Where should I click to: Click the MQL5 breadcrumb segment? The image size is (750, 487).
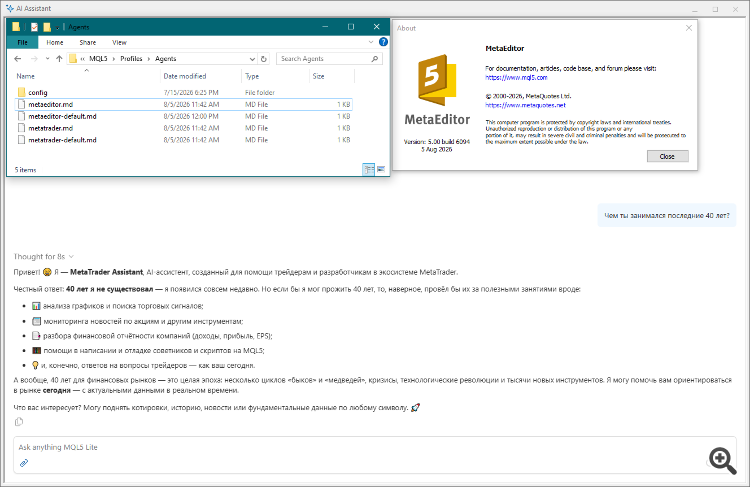(x=99, y=59)
